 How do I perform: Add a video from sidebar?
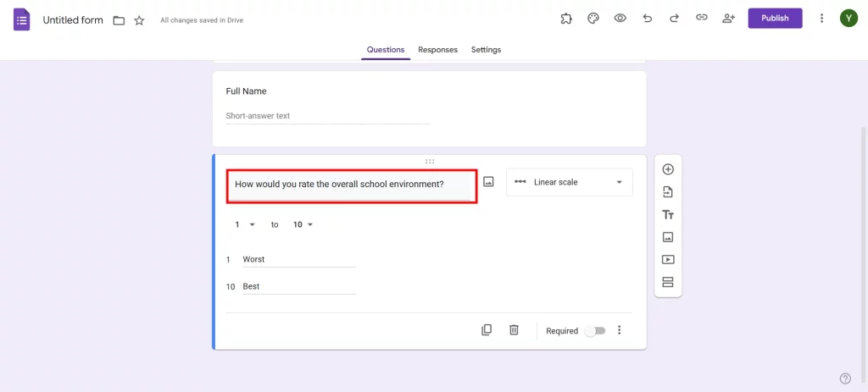[x=668, y=259]
